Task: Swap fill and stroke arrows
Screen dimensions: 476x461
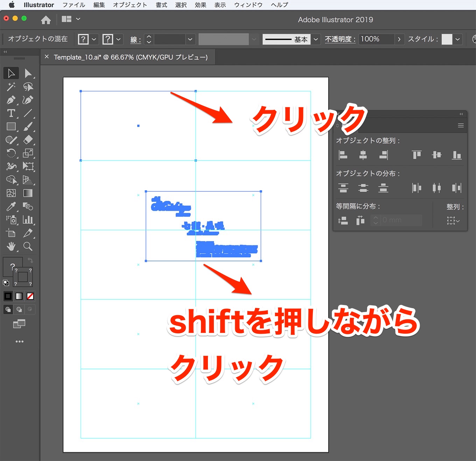Action: 30,261
